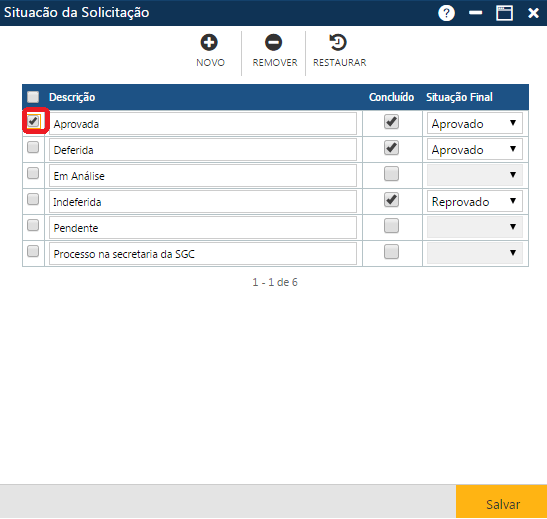
Task: Click Processo na secretaria da SGC field
Action: click(x=203, y=254)
